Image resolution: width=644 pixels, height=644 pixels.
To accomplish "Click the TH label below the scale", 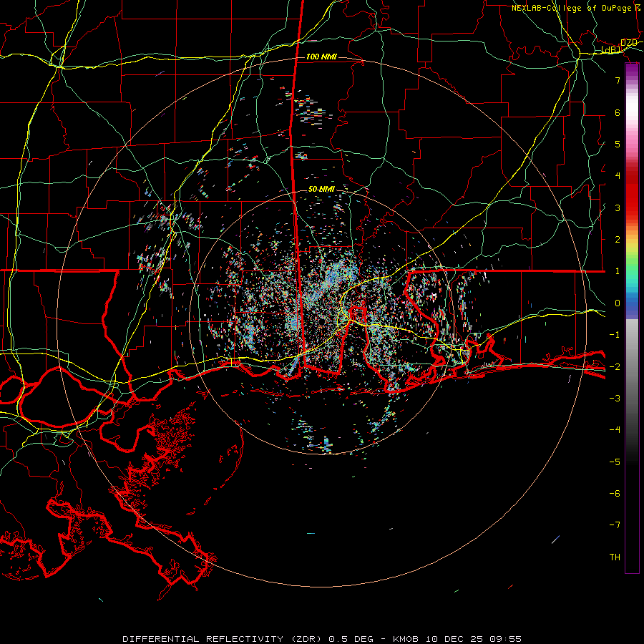I will pyautogui.click(x=615, y=557).
